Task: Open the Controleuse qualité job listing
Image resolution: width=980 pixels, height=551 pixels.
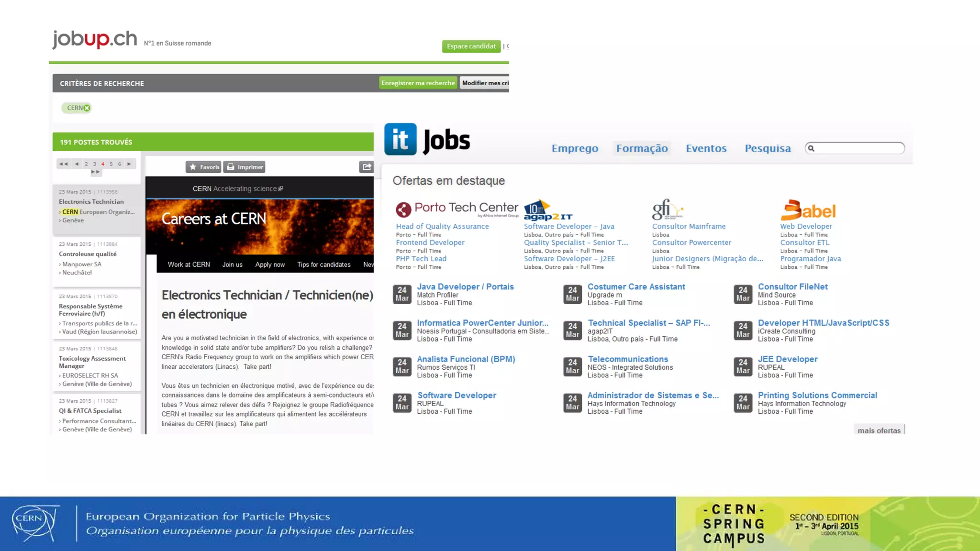Action: [88, 254]
